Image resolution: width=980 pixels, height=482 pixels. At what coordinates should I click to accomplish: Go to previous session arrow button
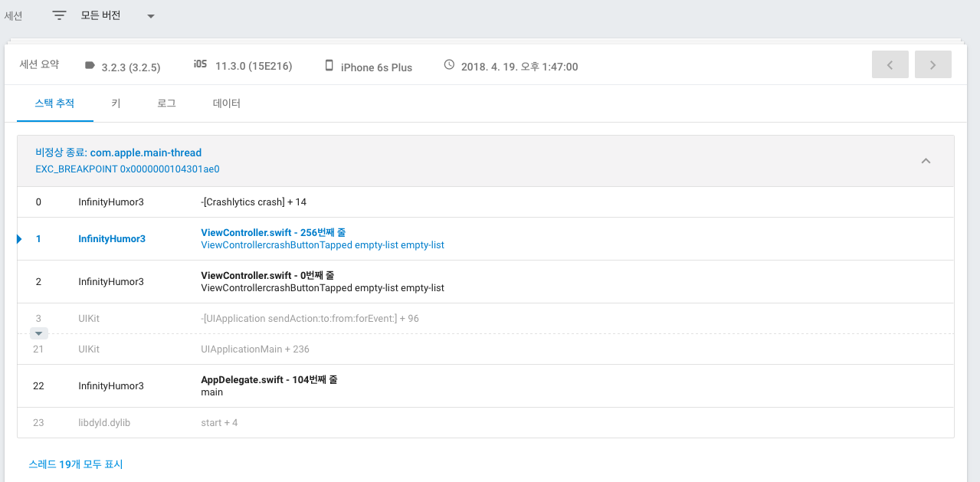click(890, 65)
